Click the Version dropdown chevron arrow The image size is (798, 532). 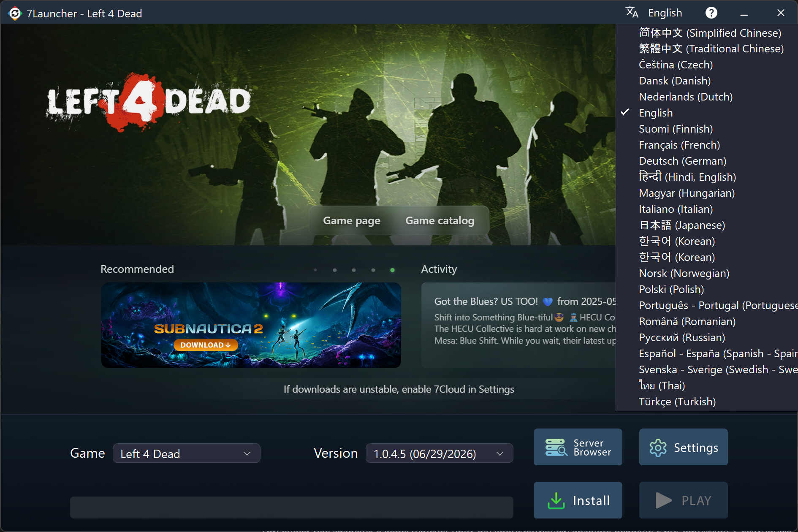(x=500, y=454)
